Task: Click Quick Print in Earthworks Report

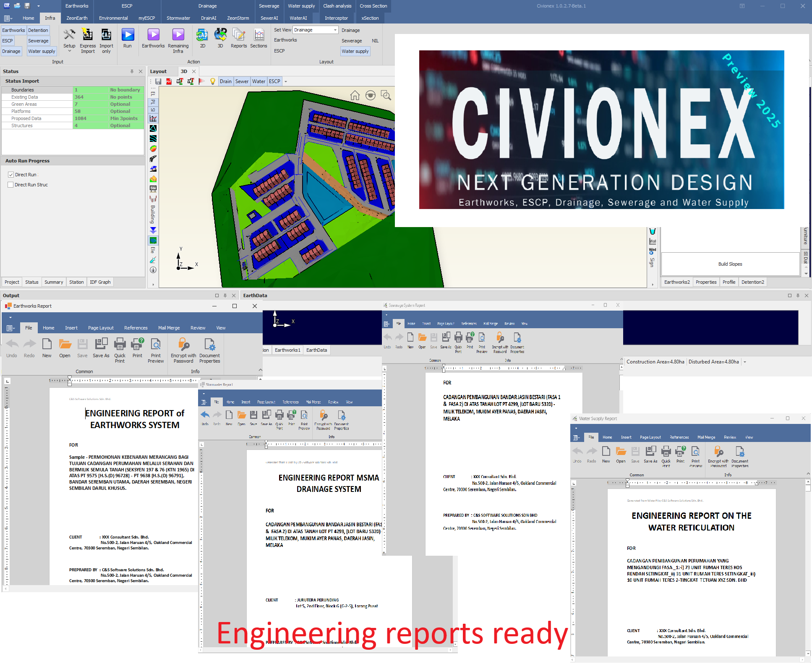Action: pos(120,350)
